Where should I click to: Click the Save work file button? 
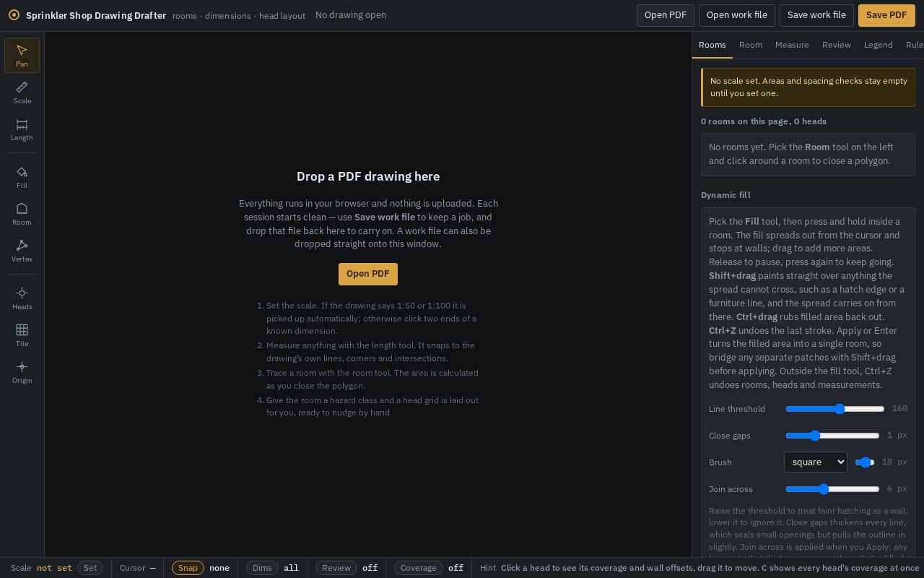[816, 15]
